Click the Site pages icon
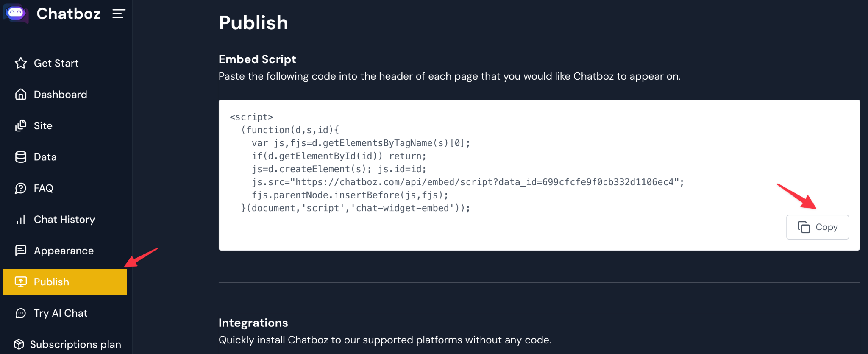The height and width of the screenshot is (354, 868). (x=21, y=126)
